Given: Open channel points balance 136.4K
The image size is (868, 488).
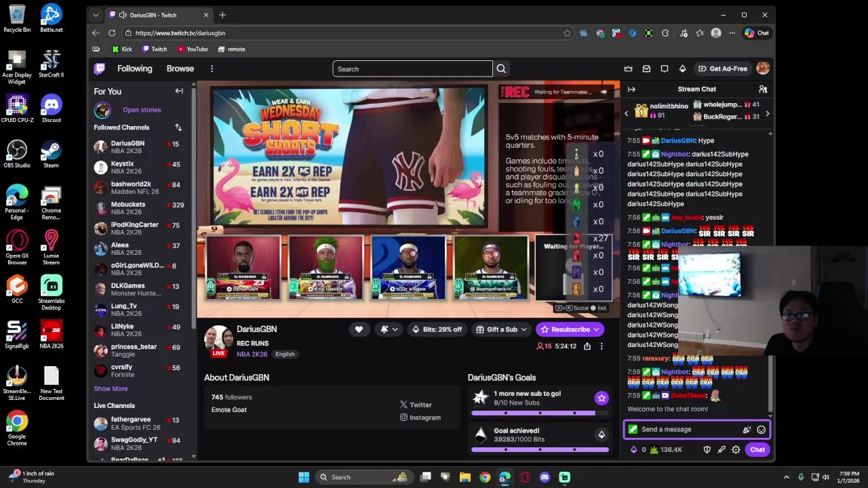Looking at the screenshot, I should pyautogui.click(x=665, y=450).
